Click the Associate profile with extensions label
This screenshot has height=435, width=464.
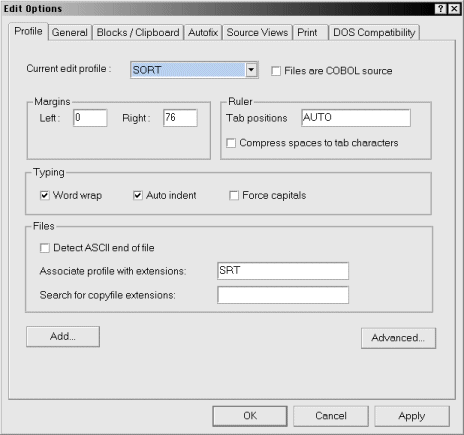(113, 271)
